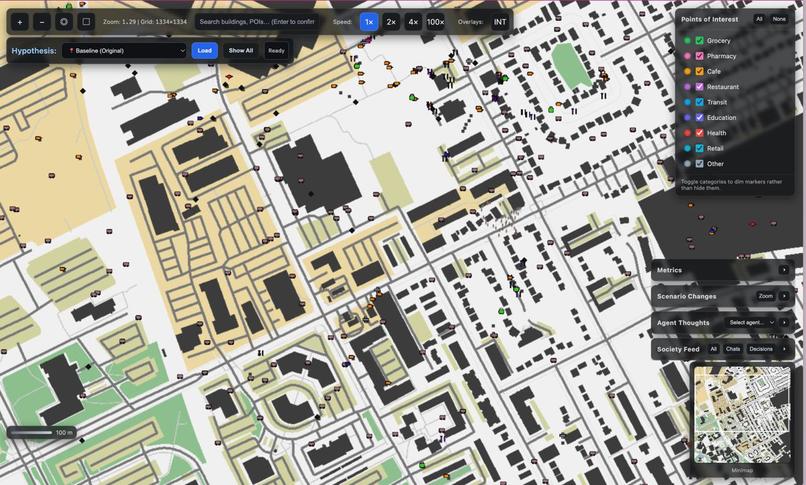Uncheck the Pharmacy checkbox

coord(699,56)
